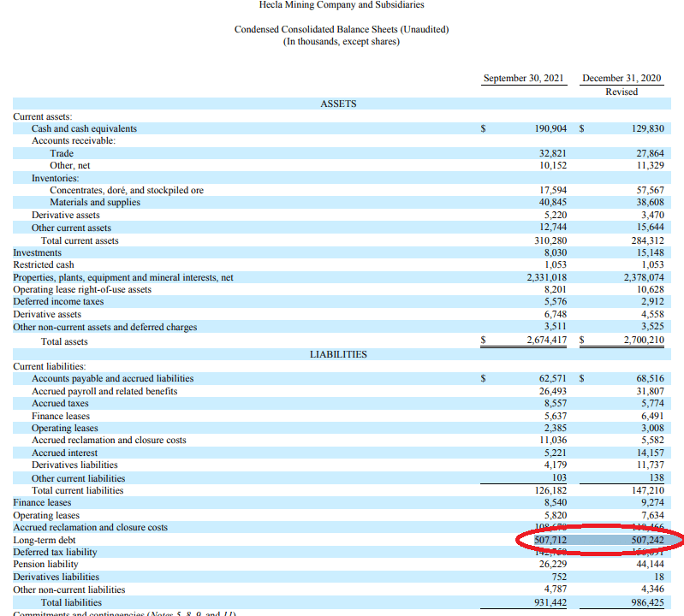684x616 pixels.
Task: Click the LIABILITIES section heading
Action: point(338,353)
